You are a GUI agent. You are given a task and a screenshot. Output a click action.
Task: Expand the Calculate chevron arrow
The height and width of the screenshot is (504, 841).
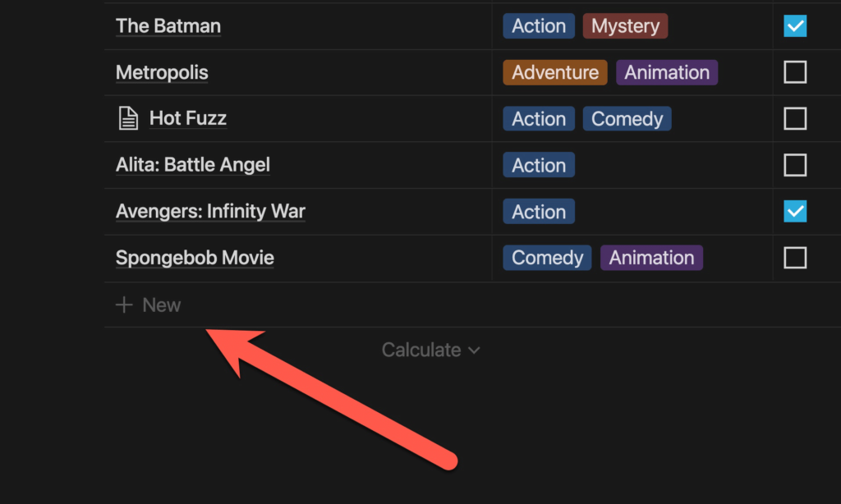click(x=474, y=351)
